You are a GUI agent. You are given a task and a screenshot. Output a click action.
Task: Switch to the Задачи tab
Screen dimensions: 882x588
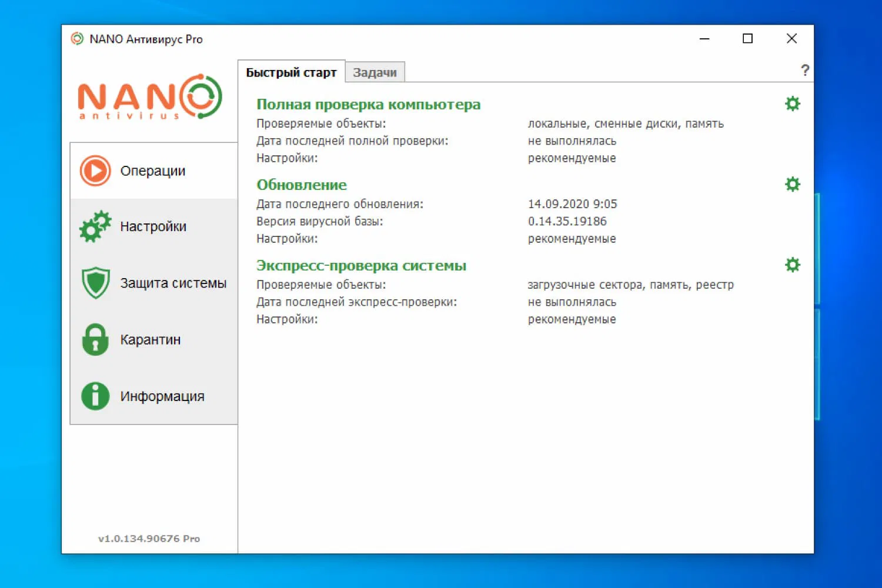[375, 72]
